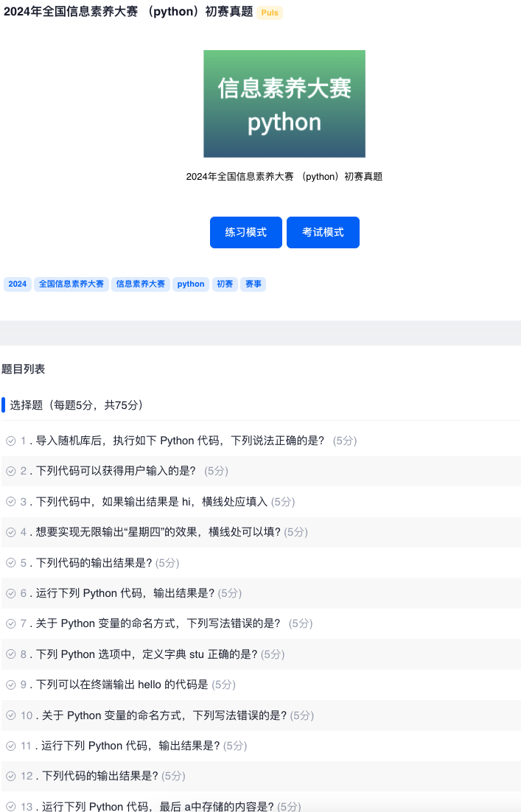Open the 信息素养大赛 python cover image
Image resolution: width=521 pixels, height=812 pixels.
284,104
